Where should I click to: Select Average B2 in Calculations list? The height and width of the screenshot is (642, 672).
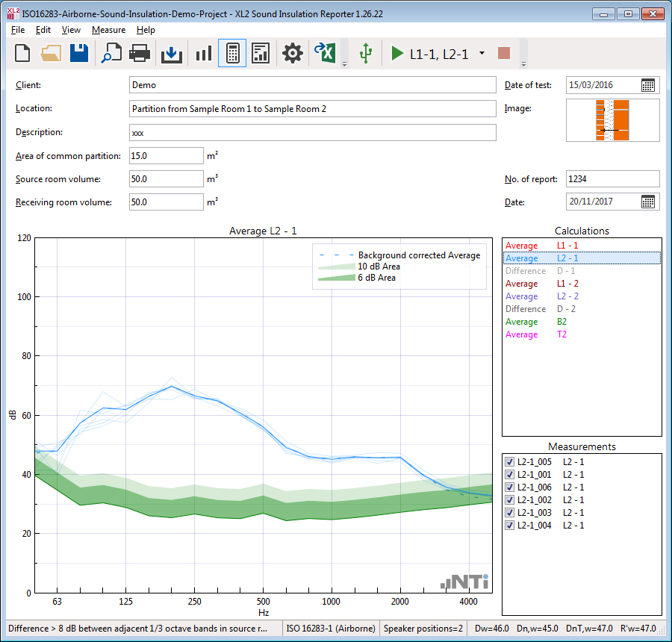pos(538,322)
